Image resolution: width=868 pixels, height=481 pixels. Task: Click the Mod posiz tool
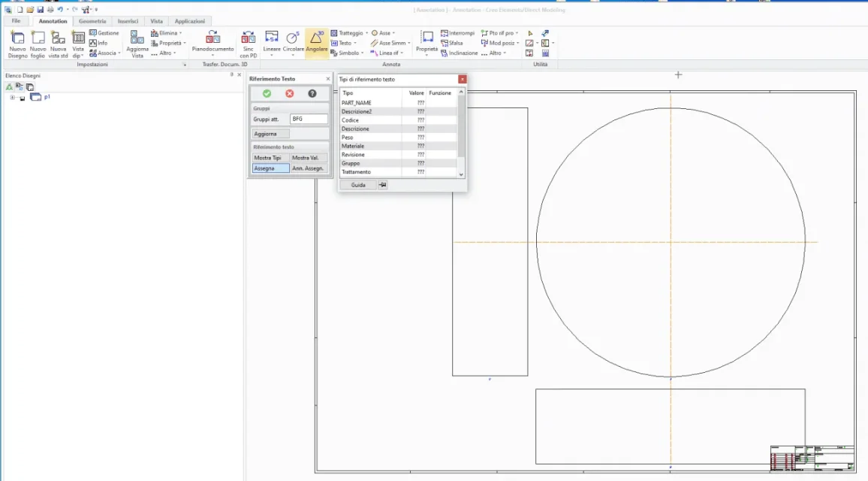pos(500,44)
